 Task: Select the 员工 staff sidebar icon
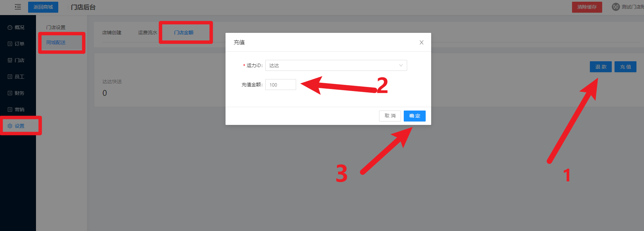coord(10,77)
